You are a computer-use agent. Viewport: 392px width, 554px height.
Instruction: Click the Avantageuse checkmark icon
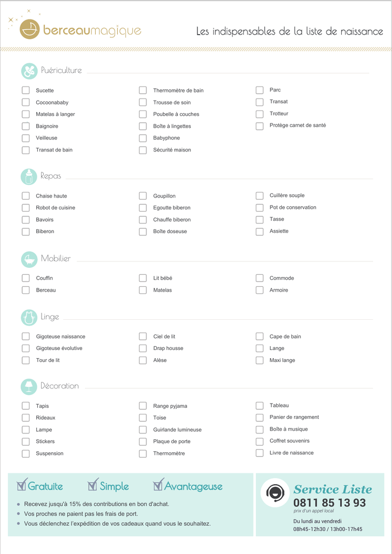pos(158,485)
